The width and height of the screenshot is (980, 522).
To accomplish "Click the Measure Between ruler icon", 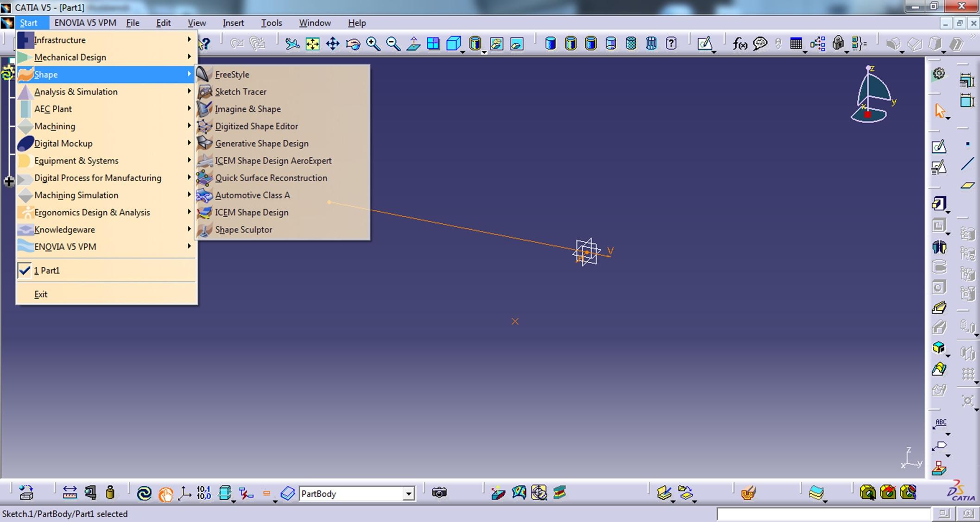I will coord(70,492).
